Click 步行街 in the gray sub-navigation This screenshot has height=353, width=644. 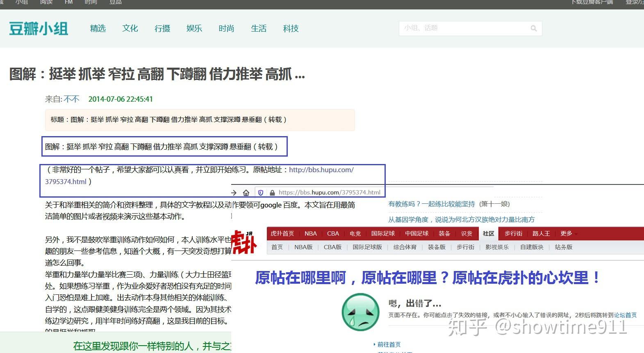coord(465,247)
